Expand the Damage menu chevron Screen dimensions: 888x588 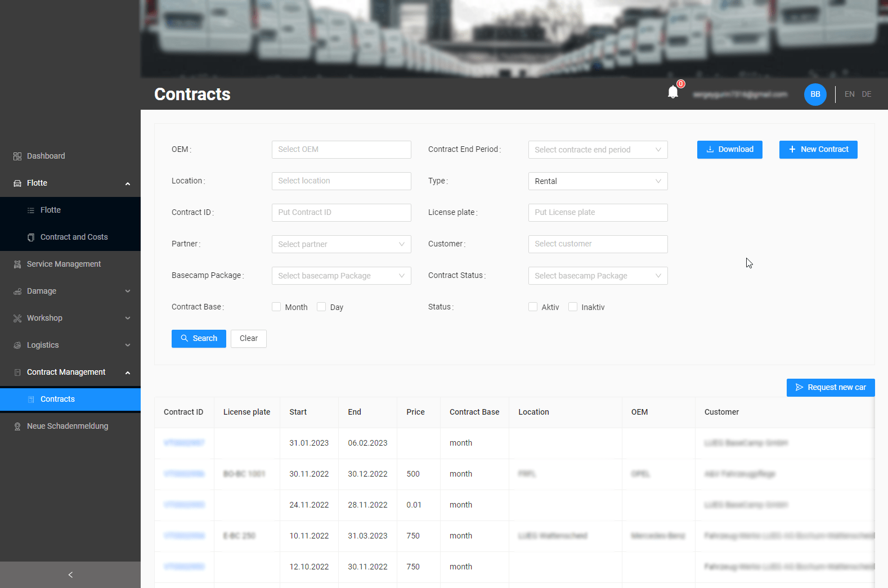pyautogui.click(x=128, y=291)
